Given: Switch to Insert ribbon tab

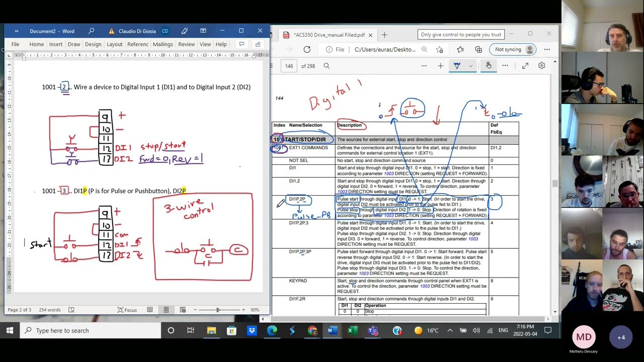Looking at the screenshot, I should click(x=56, y=44).
